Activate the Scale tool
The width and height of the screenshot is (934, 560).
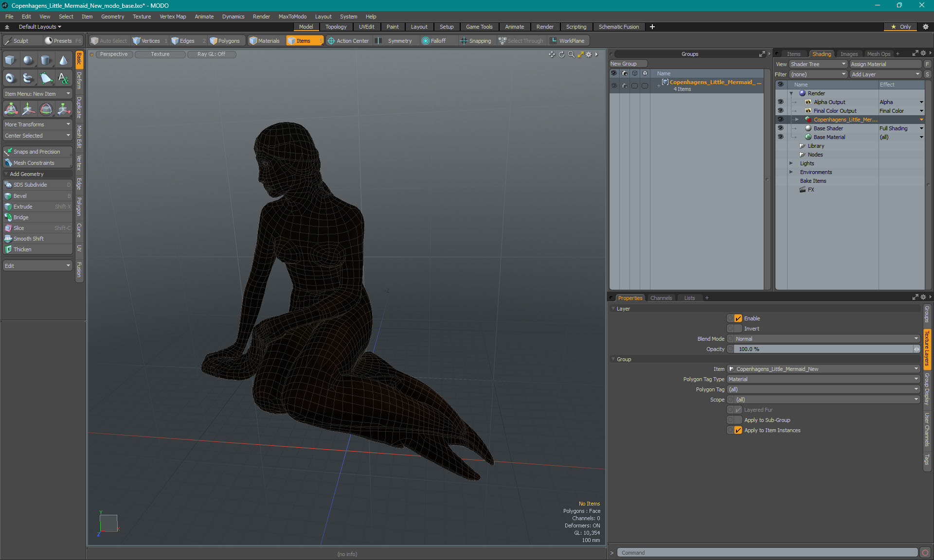coord(63,109)
